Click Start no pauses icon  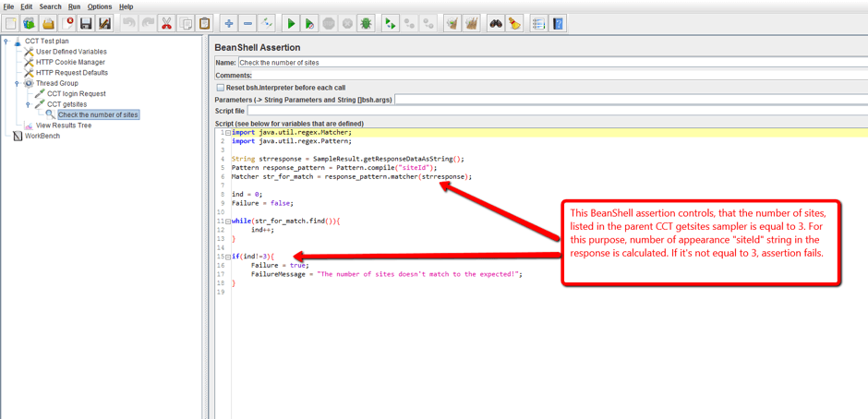(310, 24)
